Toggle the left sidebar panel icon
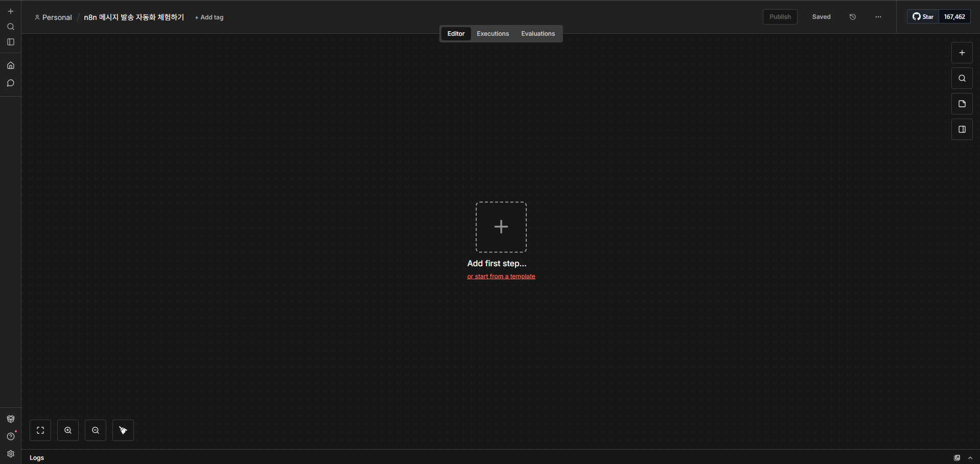Viewport: 980px width, 464px height. 11,42
